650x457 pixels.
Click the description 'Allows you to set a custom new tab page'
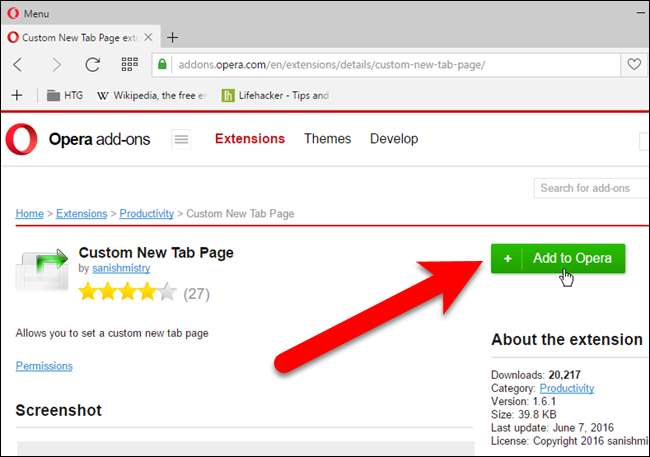112,333
